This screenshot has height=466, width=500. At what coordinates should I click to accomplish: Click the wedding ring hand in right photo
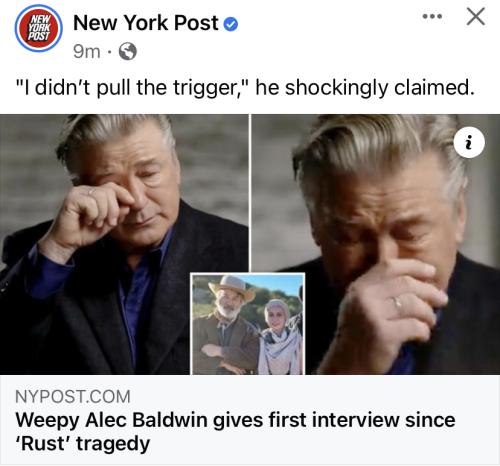pos(390,313)
